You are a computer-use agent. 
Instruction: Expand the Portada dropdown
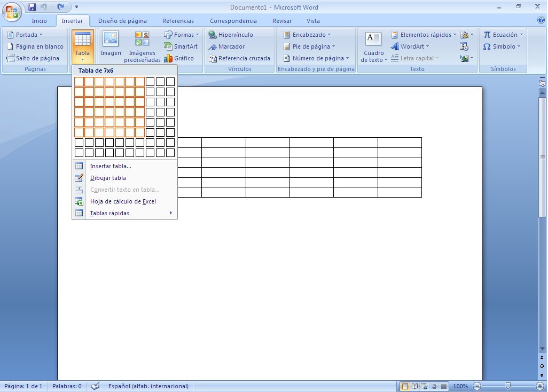[x=25, y=35]
